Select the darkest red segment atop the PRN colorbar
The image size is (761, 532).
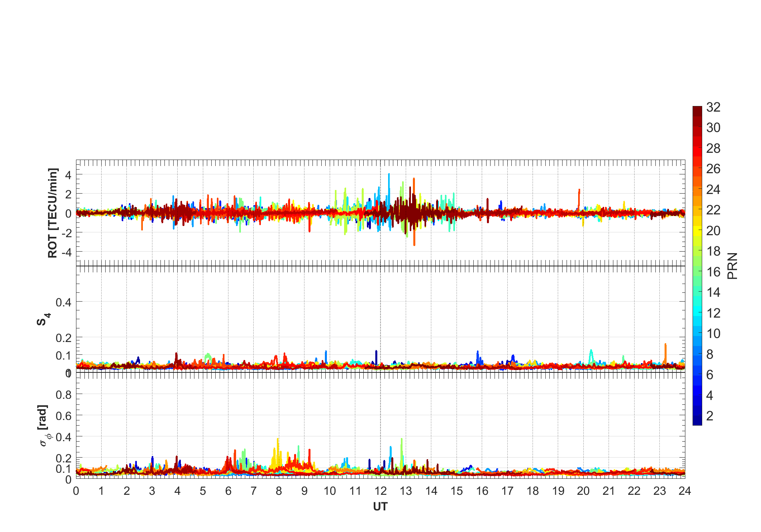[x=697, y=111]
